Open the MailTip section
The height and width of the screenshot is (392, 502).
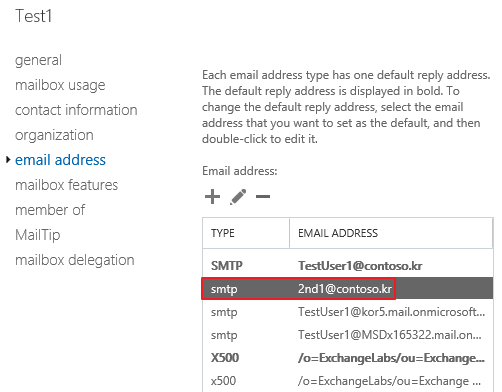tap(38, 235)
